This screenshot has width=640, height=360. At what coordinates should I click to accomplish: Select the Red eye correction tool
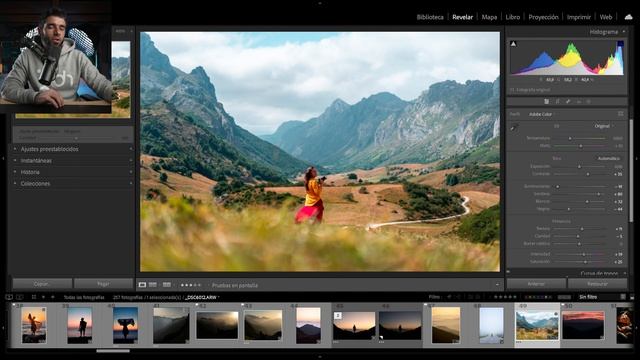578,101
